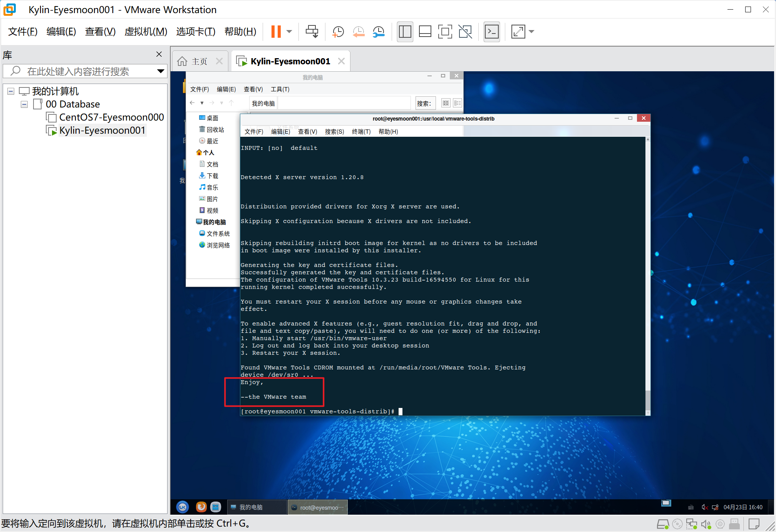Close the Kylin-Eyesmoon001 tab
776x532 pixels.
point(341,61)
